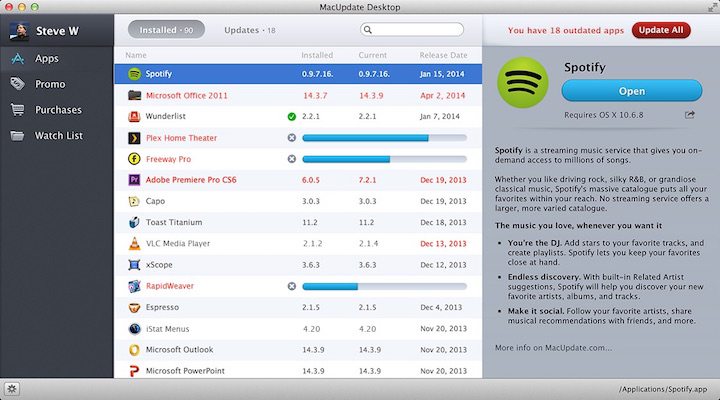Click the Update All button
This screenshot has width=720, height=400.
coord(661,30)
